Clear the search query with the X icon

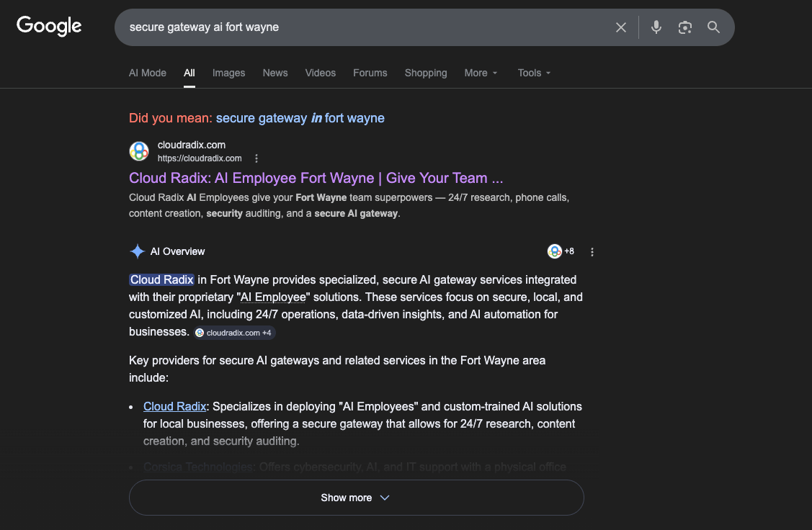(620, 27)
